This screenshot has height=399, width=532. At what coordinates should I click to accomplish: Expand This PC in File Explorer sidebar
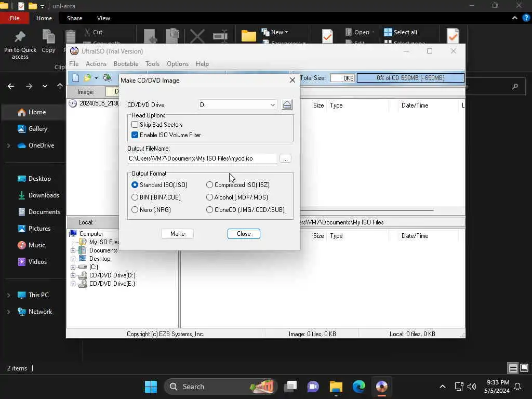click(9, 295)
